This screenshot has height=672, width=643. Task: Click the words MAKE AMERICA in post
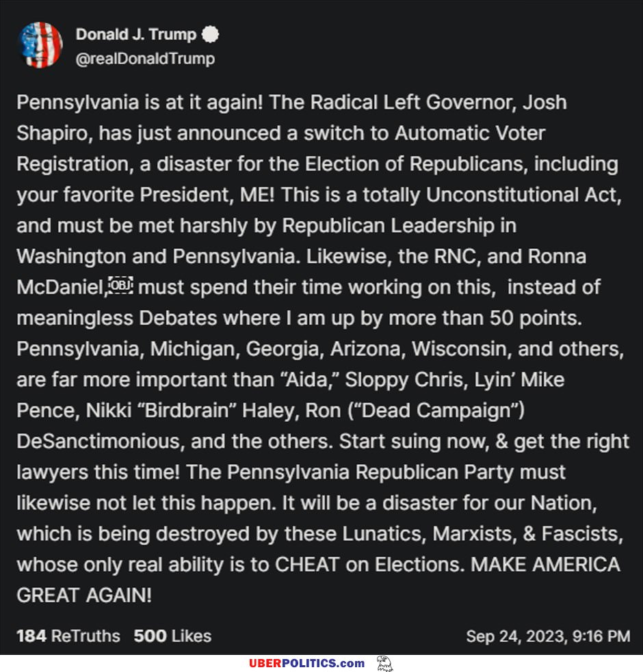[x=546, y=565]
